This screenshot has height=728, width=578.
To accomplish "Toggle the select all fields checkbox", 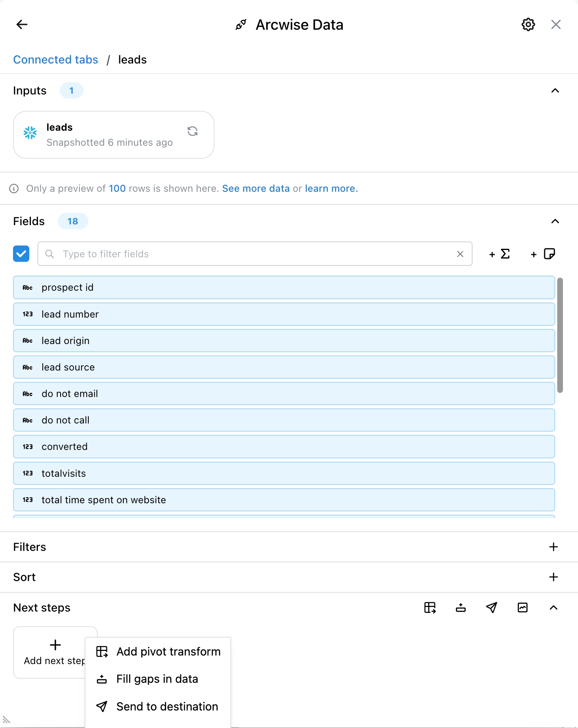I will pyautogui.click(x=21, y=254).
